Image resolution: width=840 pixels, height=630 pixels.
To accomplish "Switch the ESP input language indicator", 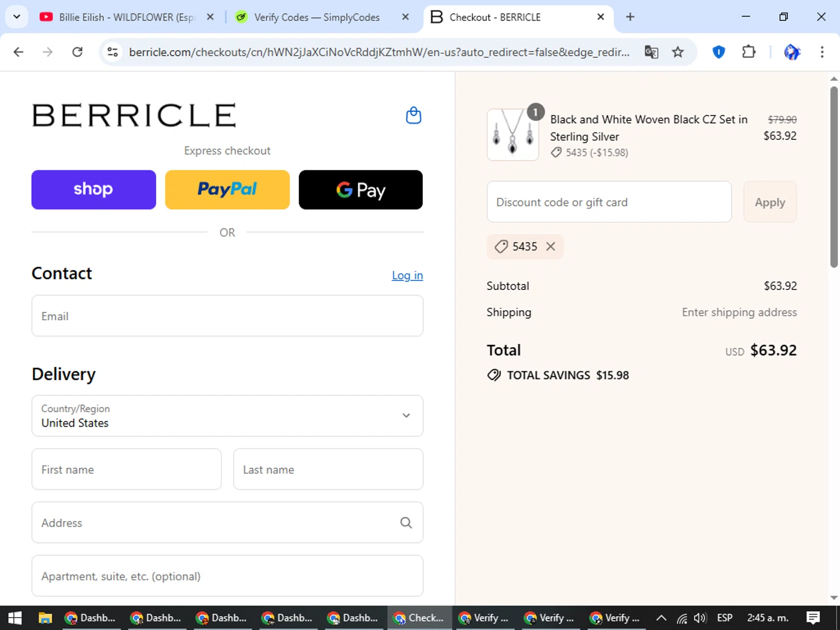I will (725, 618).
